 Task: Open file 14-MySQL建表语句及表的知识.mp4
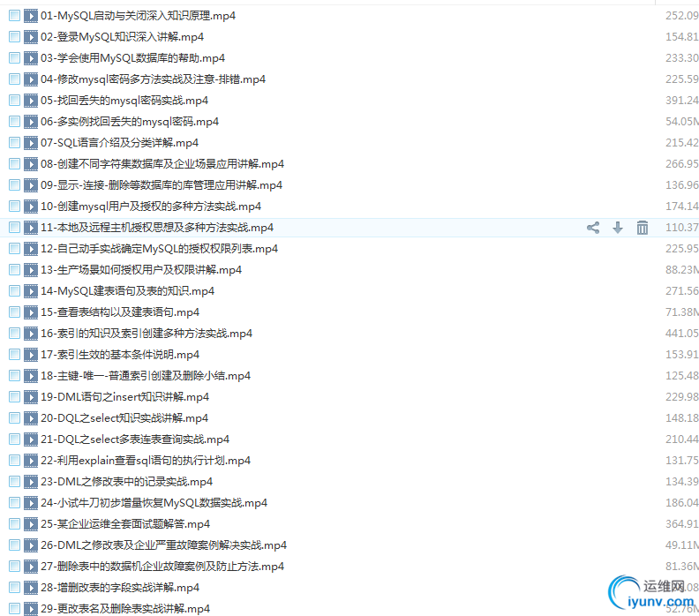(127, 291)
